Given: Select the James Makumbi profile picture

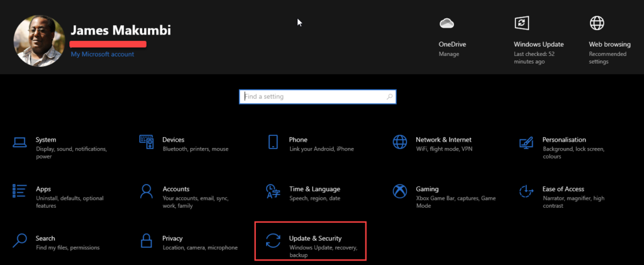Looking at the screenshot, I should click(x=40, y=41).
